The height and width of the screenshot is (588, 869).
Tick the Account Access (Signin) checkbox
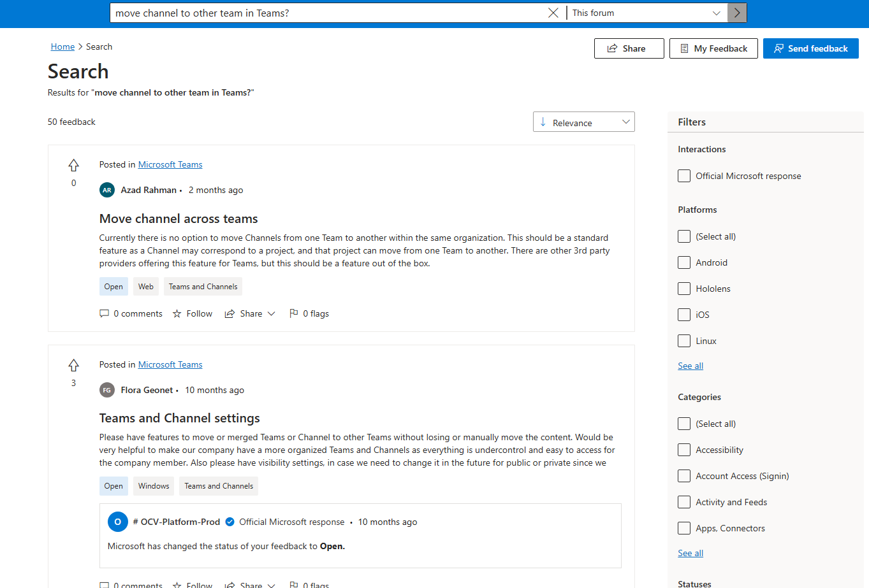click(684, 476)
